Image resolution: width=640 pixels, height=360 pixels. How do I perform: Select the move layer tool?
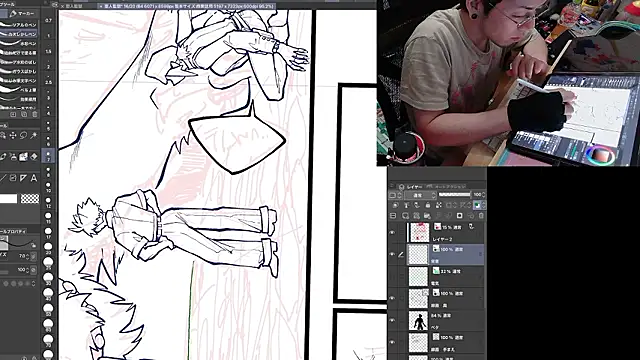13,136
